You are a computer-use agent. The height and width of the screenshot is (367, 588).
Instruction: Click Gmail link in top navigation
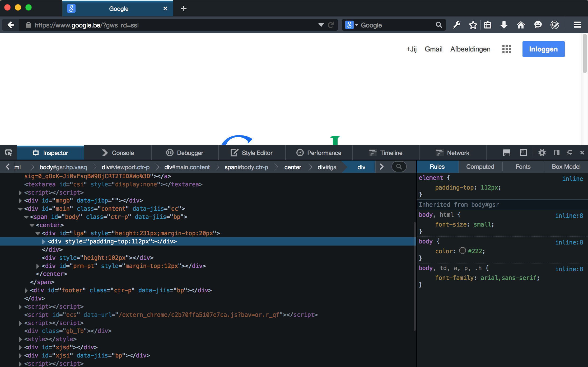[433, 49]
